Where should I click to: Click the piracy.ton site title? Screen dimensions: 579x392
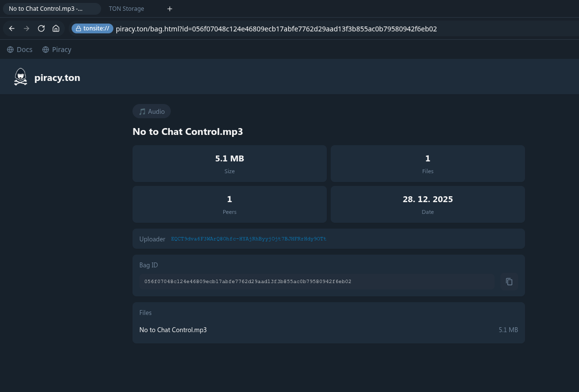57,78
